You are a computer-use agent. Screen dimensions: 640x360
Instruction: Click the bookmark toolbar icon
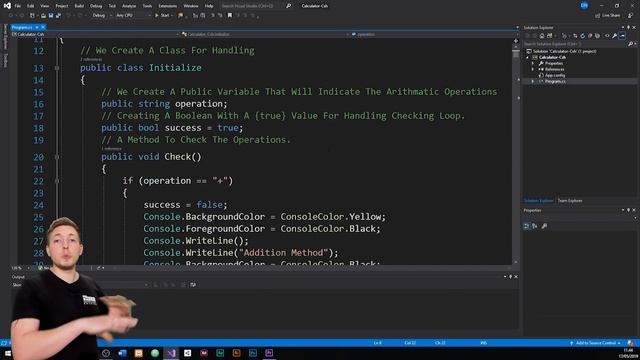pyautogui.click(x=230, y=16)
